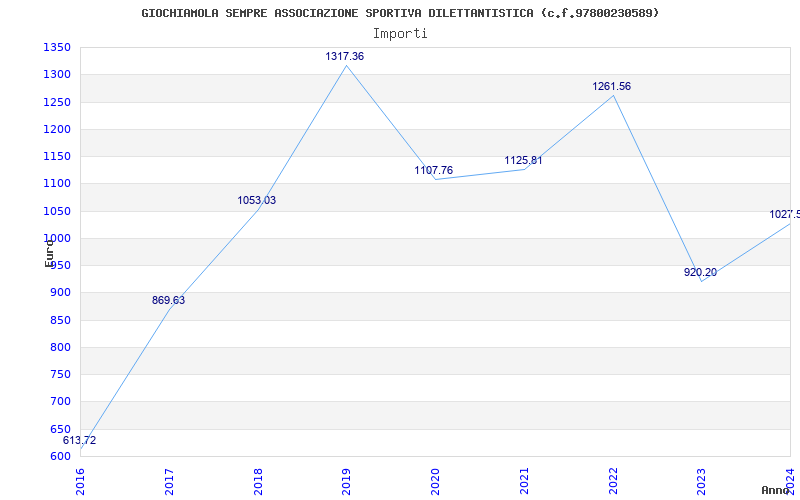Screen dimensions: 800x500
Task: Click the 1350 y-axis tick label
Action: [x=57, y=48]
